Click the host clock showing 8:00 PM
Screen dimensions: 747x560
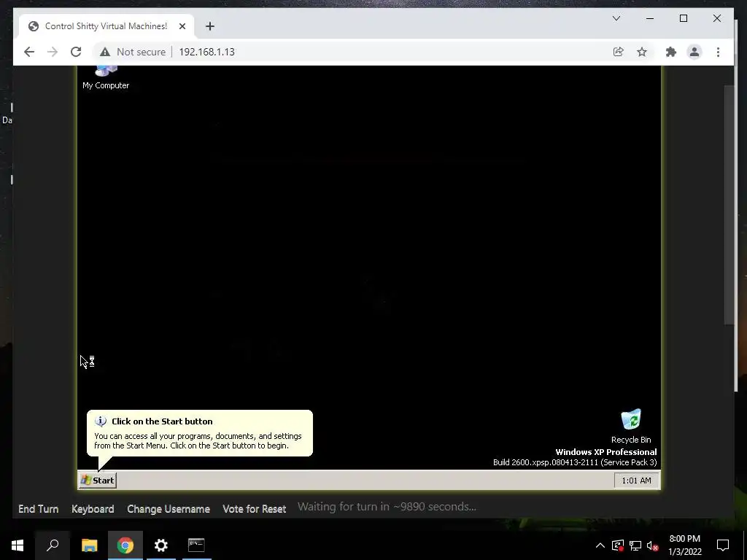point(684,545)
